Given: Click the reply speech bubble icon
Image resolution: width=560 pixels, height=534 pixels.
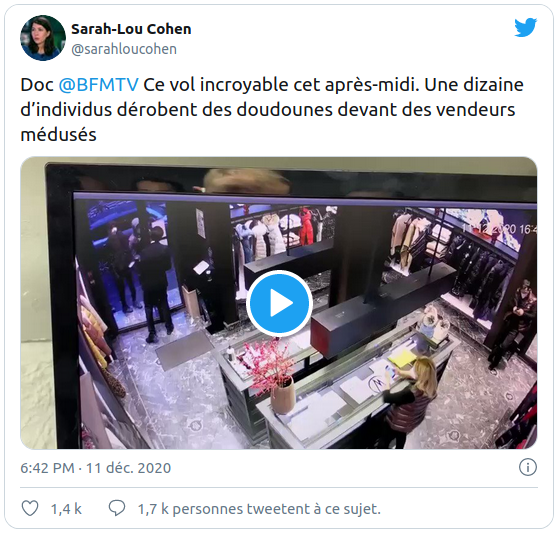Looking at the screenshot, I should pos(117,508).
